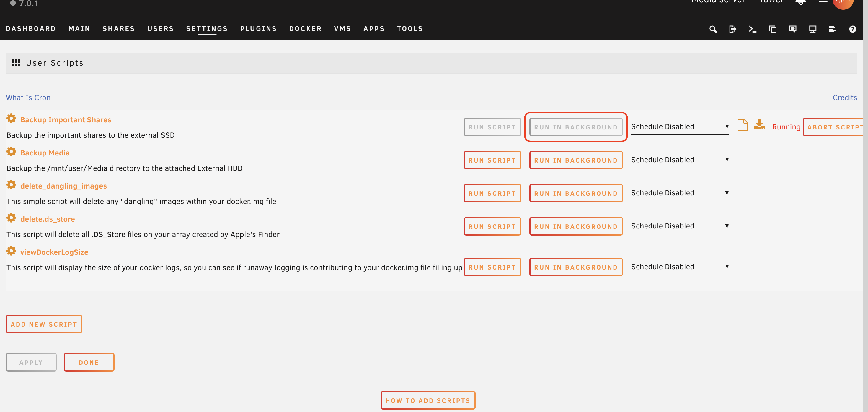Open the Credits link
868x412 pixels.
coord(845,98)
